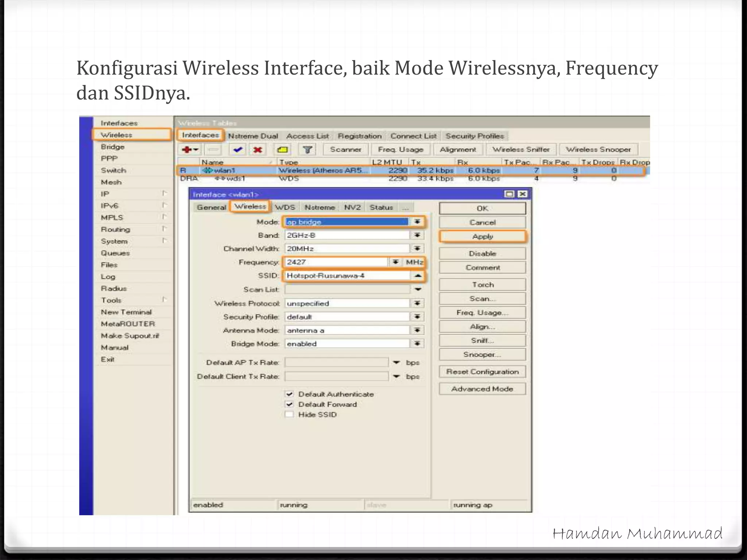This screenshot has height=560, width=747.
Task: Click the Reset Configuration button
Action: click(x=483, y=372)
